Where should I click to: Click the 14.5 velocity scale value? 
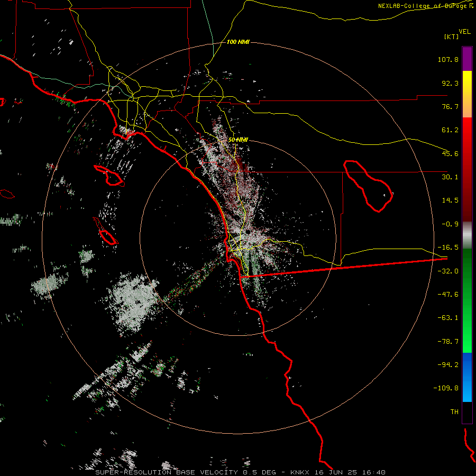[x=450, y=200]
